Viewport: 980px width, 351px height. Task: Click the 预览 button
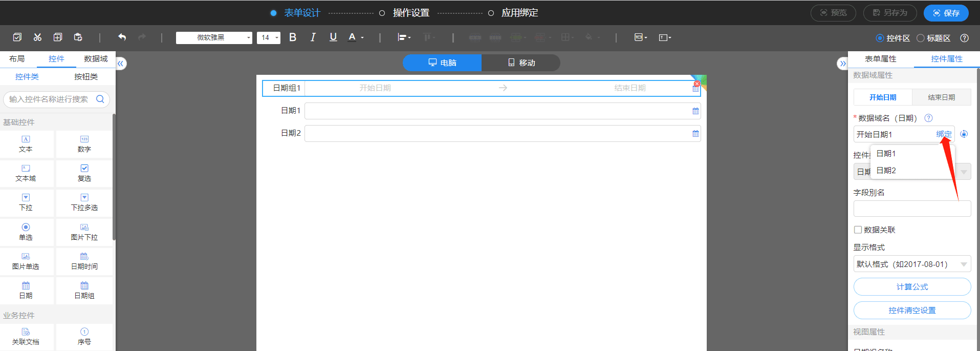coord(833,13)
